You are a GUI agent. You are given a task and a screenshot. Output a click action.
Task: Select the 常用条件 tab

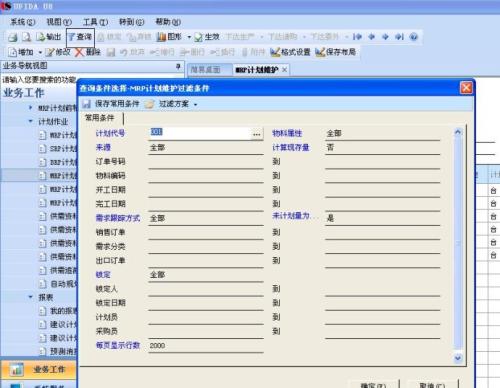(100, 118)
